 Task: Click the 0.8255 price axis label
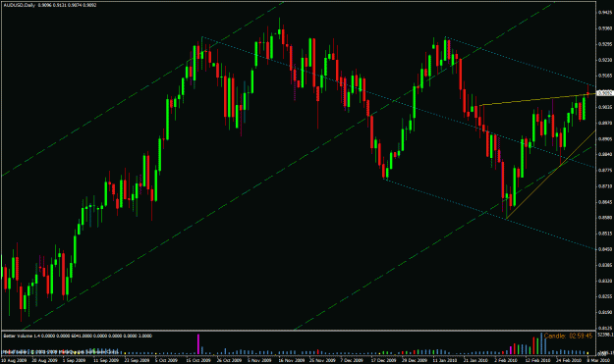[605, 296]
